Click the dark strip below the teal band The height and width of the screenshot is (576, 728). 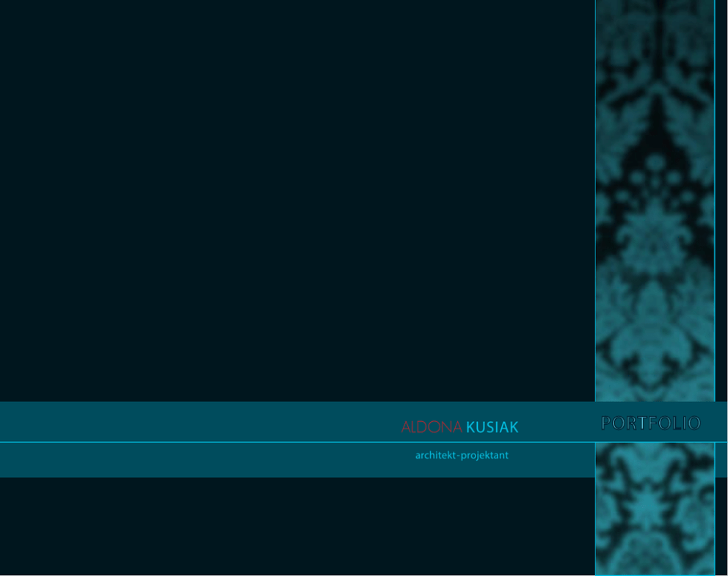coord(294,525)
